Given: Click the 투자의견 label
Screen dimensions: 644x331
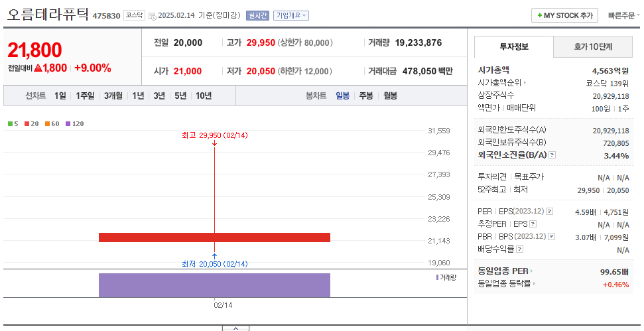Looking at the screenshot, I should pos(492,177).
